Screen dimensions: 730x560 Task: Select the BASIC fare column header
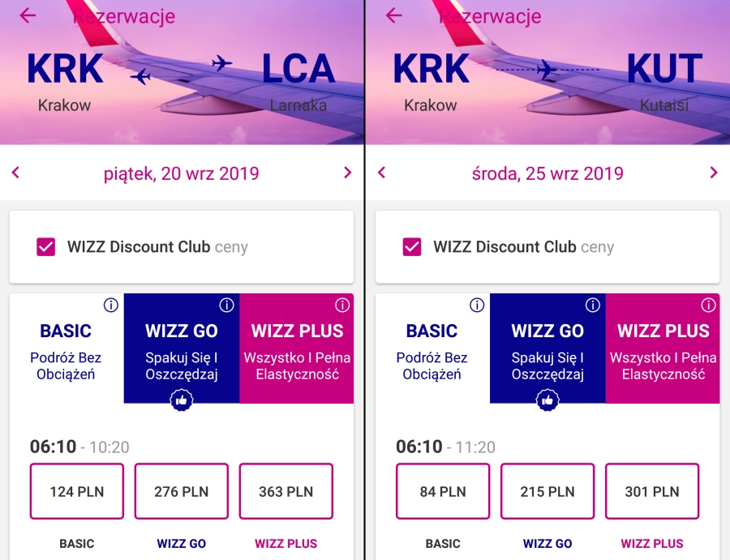65,331
